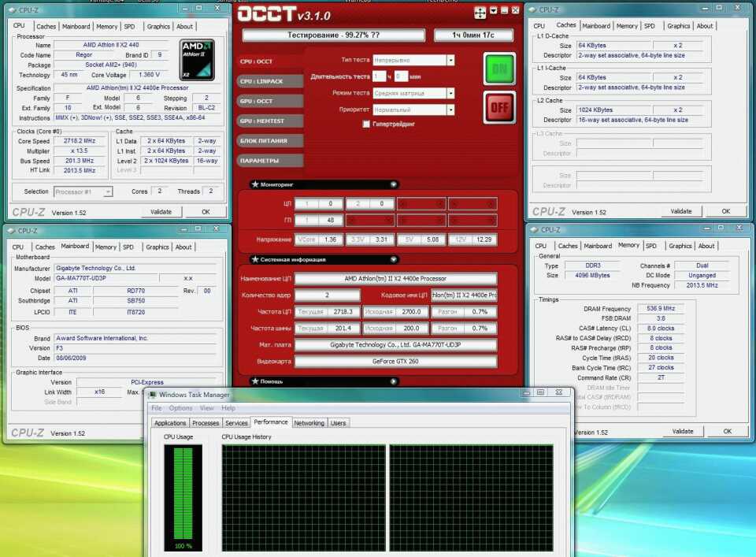Enable the Гипертрейдинг checkbox

[x=366, y=124]
